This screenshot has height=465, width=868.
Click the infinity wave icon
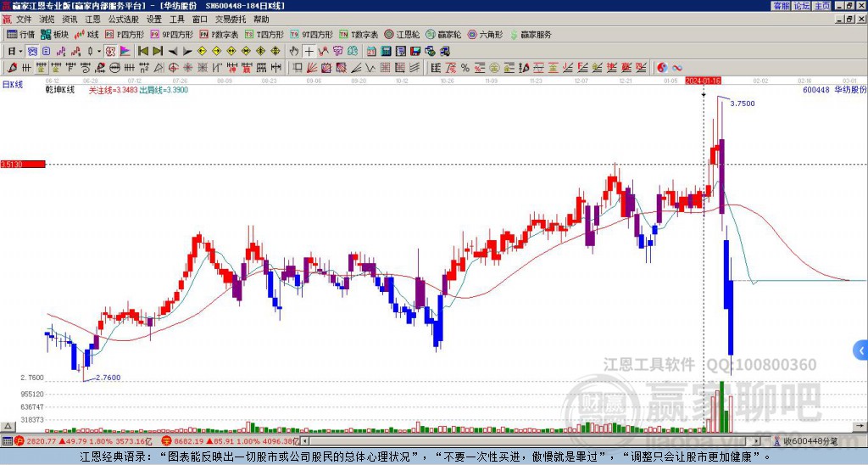coord(677,68)
